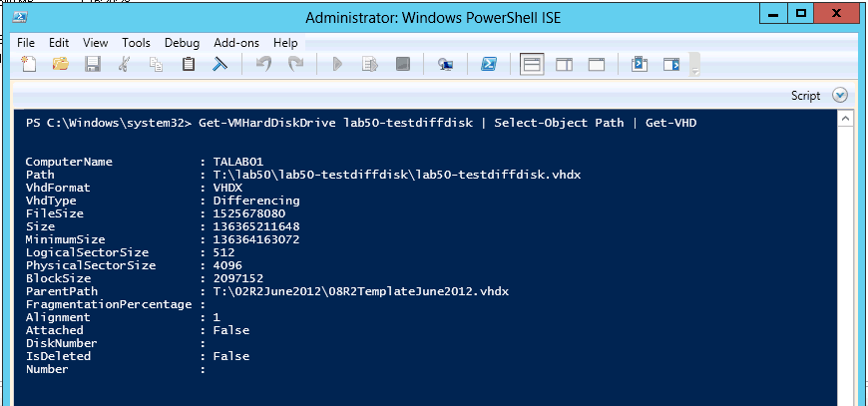Expand the Script pane chevron
The width and height of the screenshot is (868, 406).
(x=839, y=95)
